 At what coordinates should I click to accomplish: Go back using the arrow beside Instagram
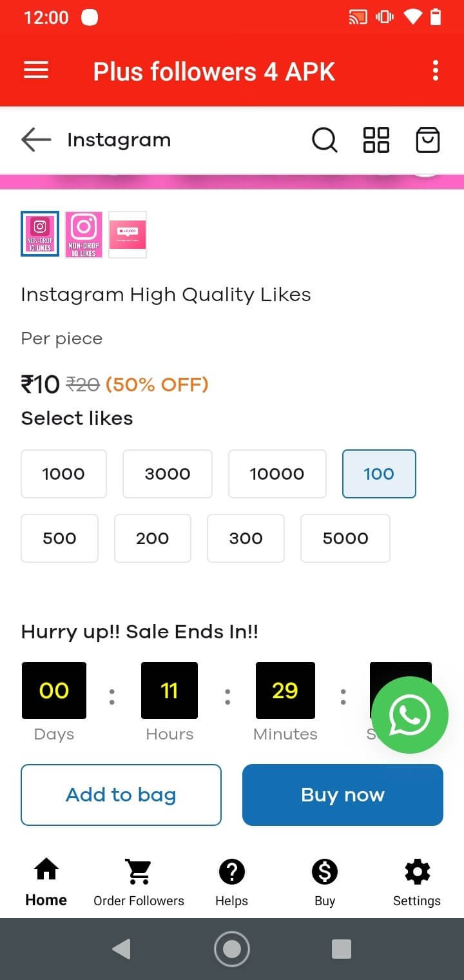(36, 139)
